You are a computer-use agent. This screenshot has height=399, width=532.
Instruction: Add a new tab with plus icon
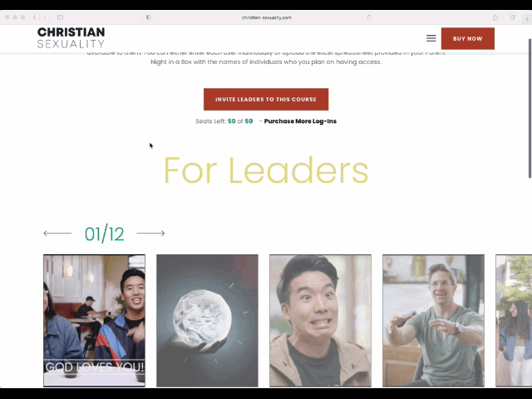point(527,19)
